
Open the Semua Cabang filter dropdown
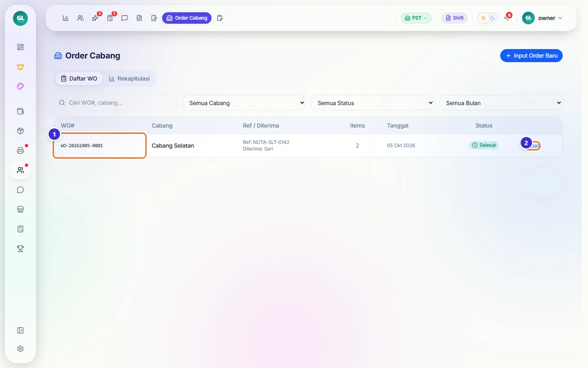tap(245, 103)
